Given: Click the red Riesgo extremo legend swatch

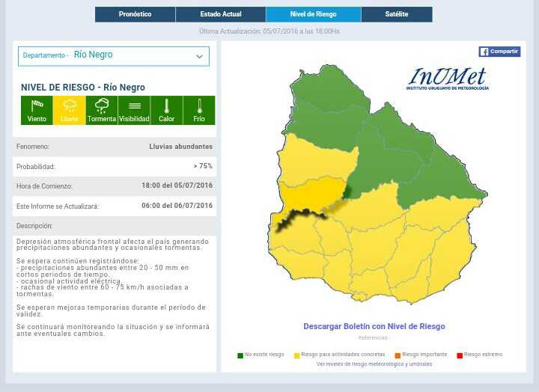Looking at the screenshot, I should point(460,355).
